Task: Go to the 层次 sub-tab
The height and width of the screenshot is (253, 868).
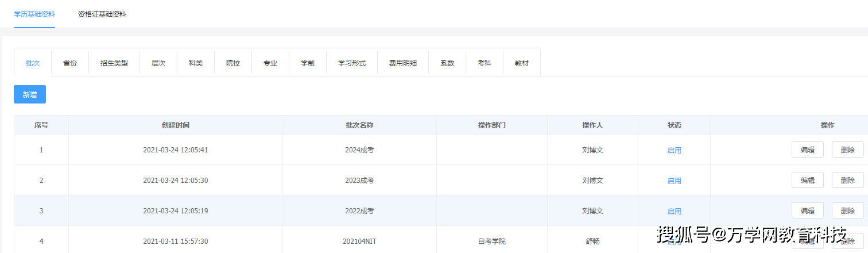Action: tap(158, 63)
